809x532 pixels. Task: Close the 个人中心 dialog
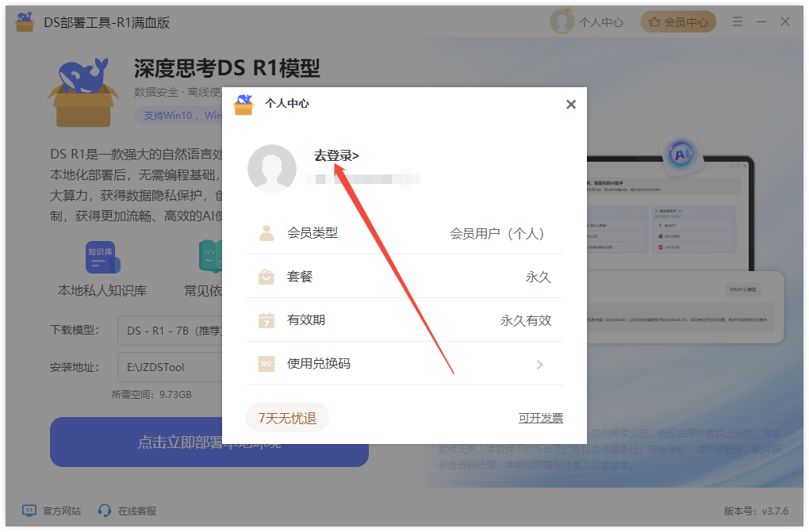point(570,104)
